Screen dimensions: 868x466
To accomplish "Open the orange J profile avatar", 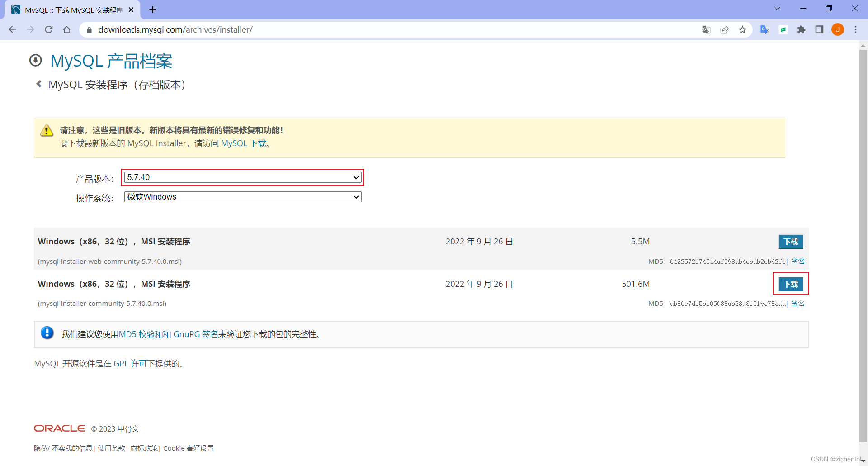I will coord(838,29).
